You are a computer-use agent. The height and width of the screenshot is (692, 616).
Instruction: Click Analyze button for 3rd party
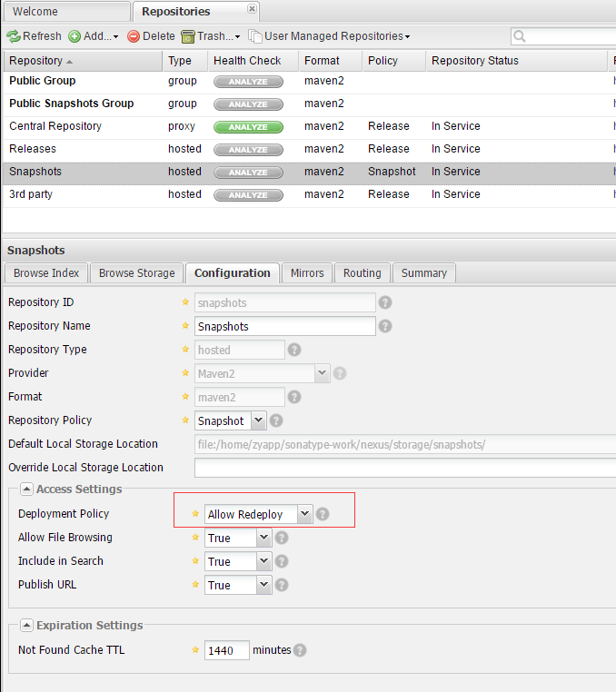point(248,195)
